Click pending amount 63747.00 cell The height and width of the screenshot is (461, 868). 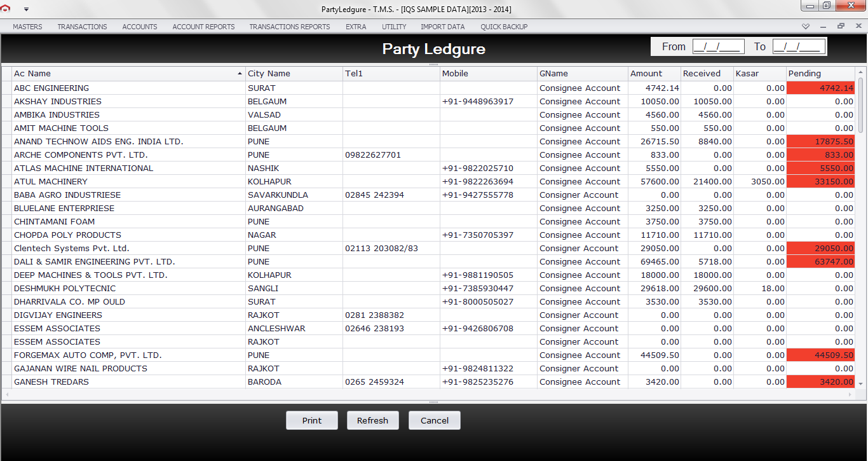pos(821,261)
